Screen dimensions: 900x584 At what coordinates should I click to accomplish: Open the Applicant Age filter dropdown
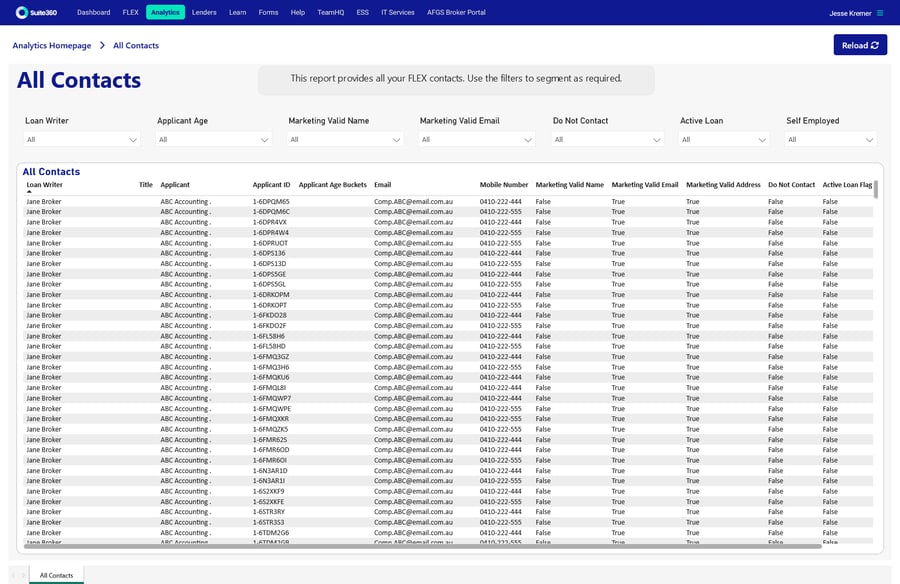point(213,140)
